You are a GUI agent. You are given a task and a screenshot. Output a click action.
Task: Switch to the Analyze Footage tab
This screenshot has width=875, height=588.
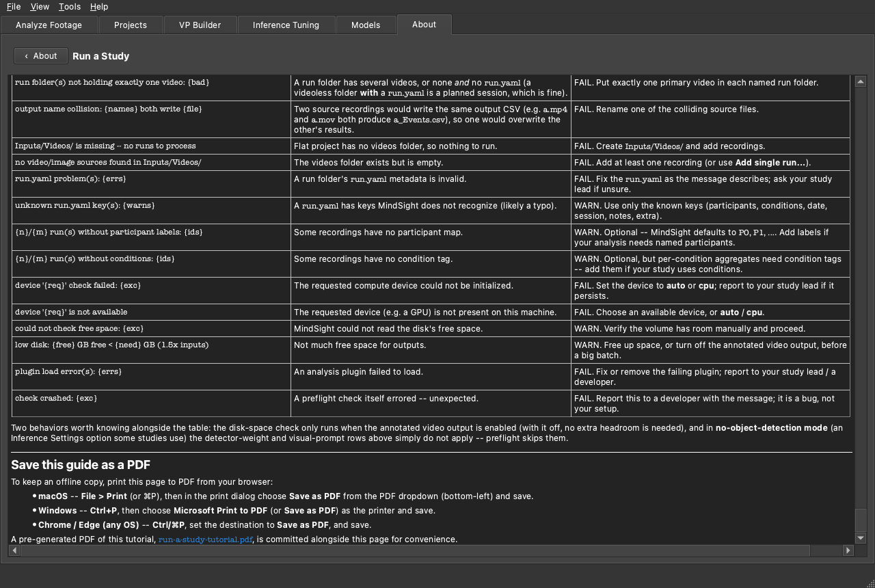[x=49, y=25]
